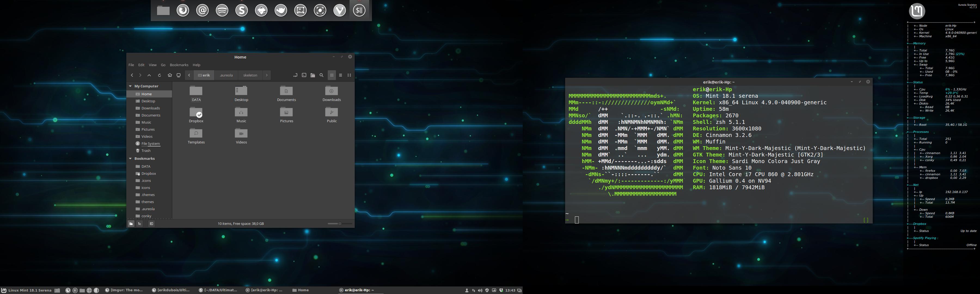The height and width of the screenshot is (294, 980).
Task: Click the Computer toolbar icon
Action: point(178,75)
